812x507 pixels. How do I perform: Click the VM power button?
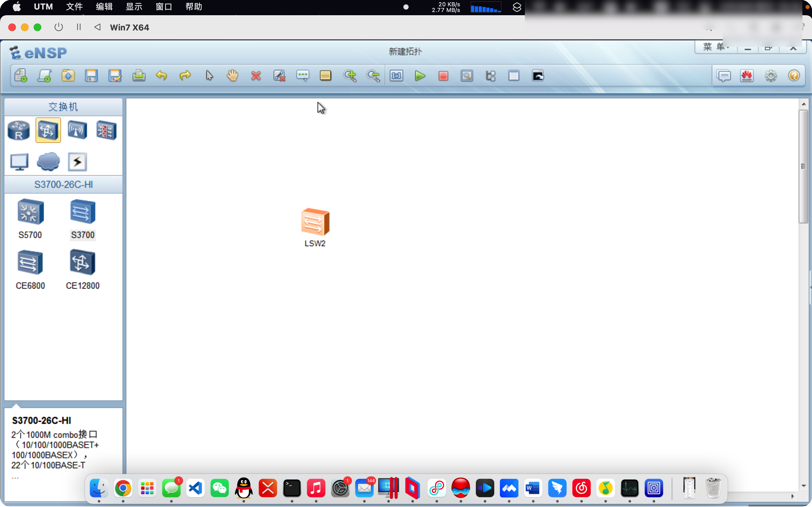pos(59,27)
